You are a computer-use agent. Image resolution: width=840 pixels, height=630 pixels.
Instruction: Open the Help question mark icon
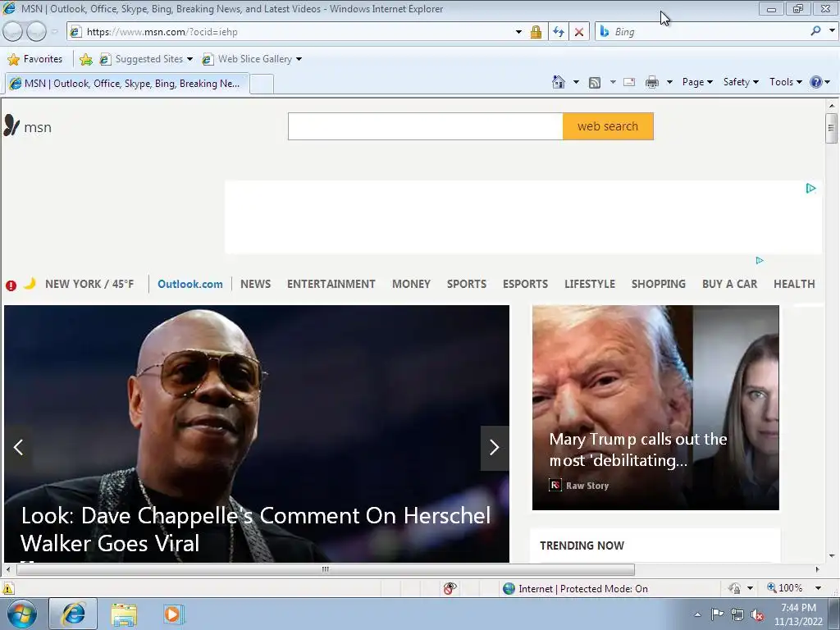(815, 82)
